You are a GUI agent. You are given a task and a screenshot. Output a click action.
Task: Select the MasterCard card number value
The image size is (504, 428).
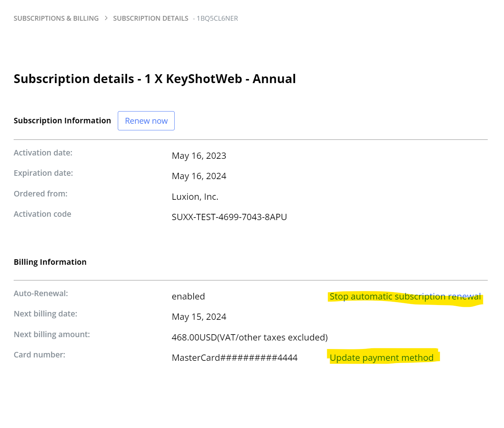(234, 357)
